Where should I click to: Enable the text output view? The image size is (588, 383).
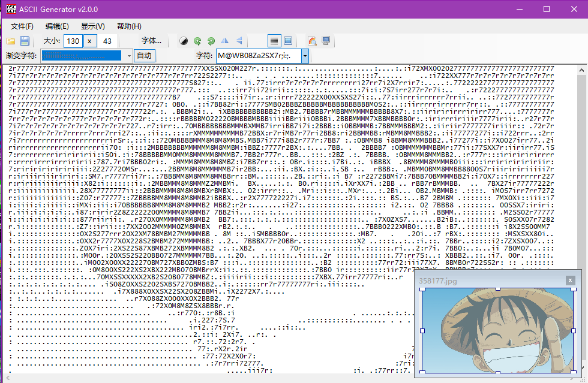click(274, 41)
